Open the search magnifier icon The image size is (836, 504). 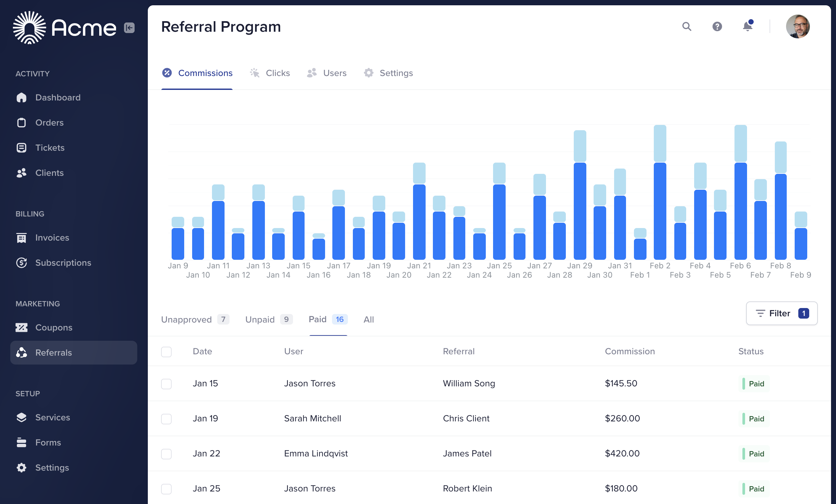[x=687, y=26]
